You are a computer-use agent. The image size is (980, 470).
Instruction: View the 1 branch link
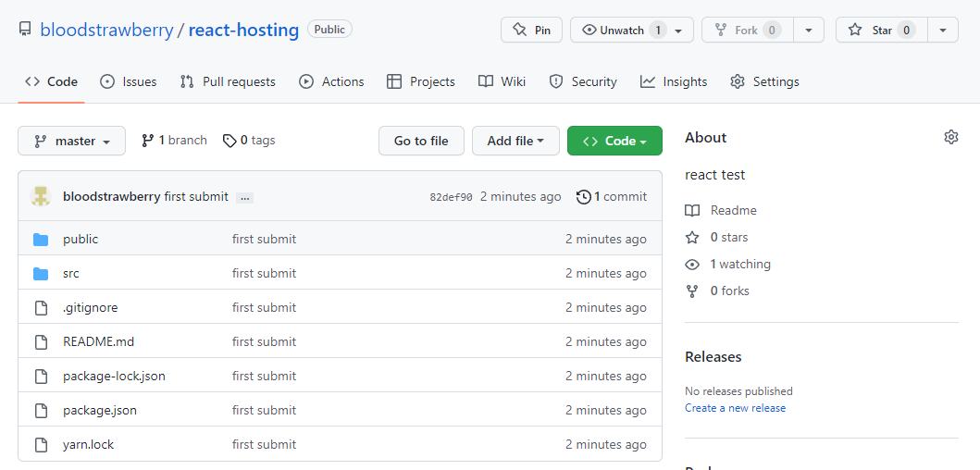[174, 141]
